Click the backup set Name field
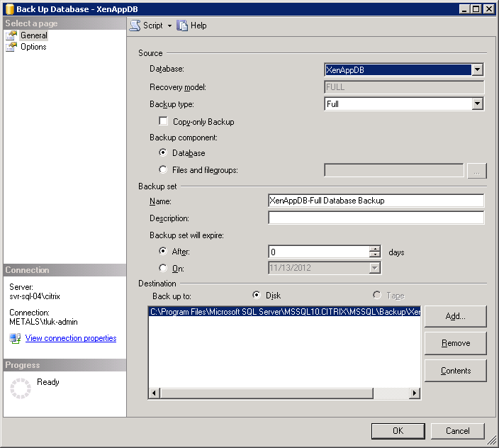499x448 pixels. [x=376, y=201]
